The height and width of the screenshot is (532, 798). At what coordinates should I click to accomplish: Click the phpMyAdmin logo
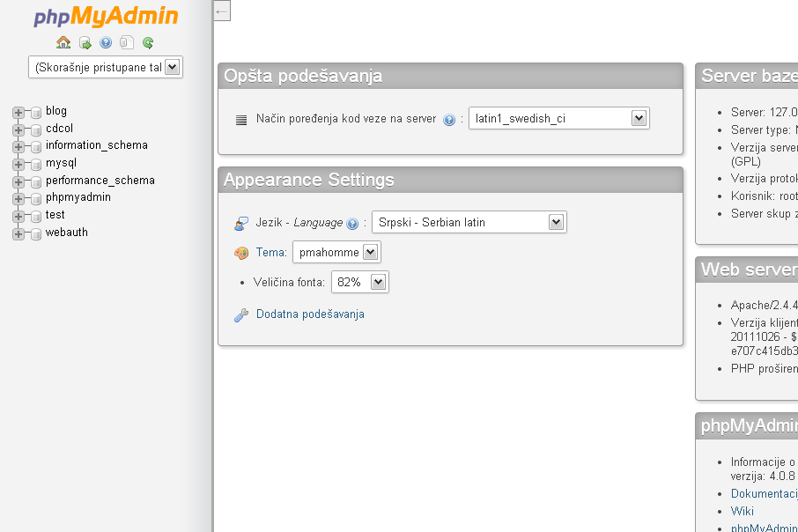pos(106,17)
